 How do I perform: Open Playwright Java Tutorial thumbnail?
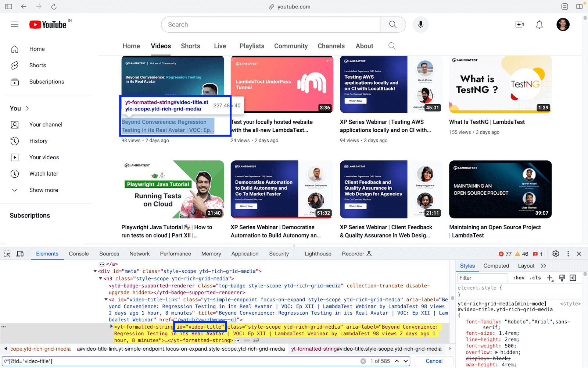pos(173,189)
